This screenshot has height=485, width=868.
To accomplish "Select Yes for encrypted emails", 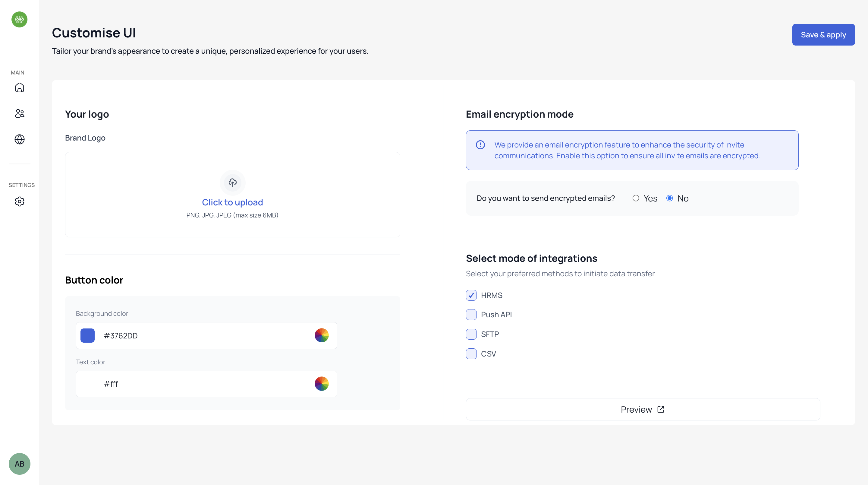I will tap(636, 198).
